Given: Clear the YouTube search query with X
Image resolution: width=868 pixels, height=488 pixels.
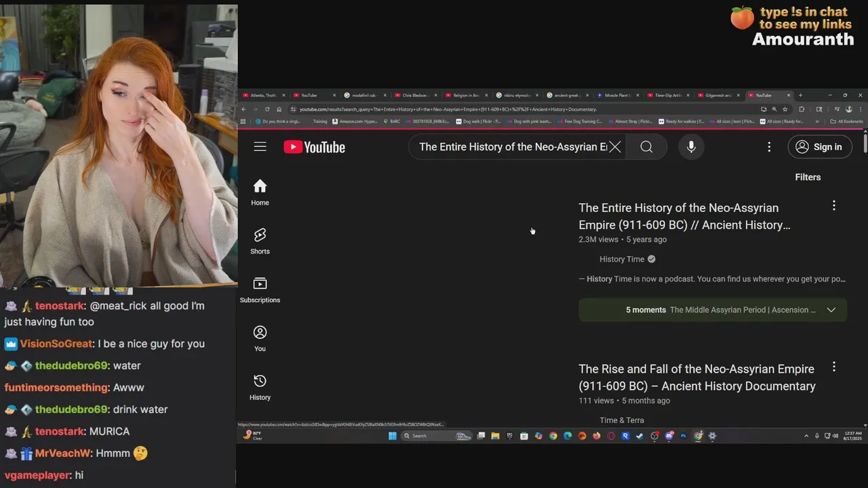Looking at the screenshot, I should tap(614, 147).
